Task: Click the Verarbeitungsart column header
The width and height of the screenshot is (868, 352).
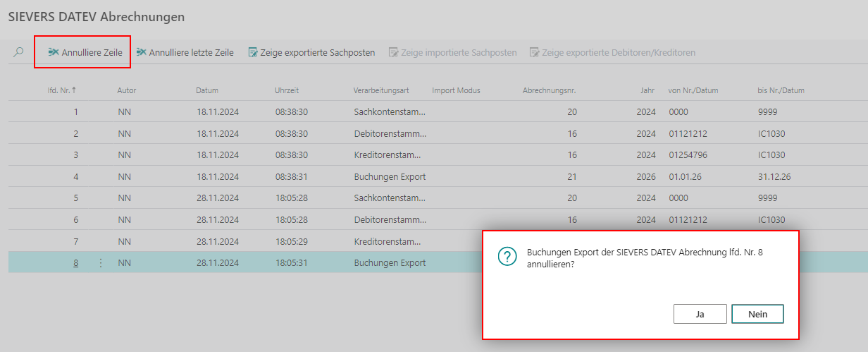Action: pyautogui.click(x=381, y=90)
